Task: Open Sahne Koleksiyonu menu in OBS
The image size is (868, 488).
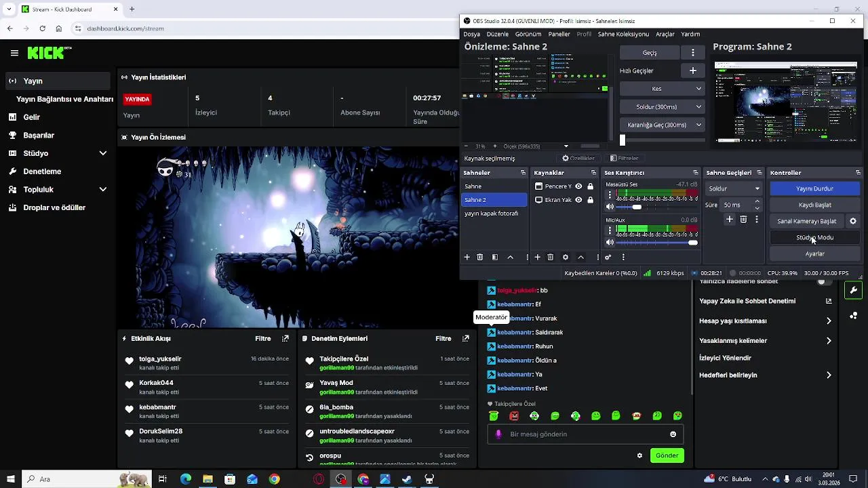Action: [x=623, y=34]
